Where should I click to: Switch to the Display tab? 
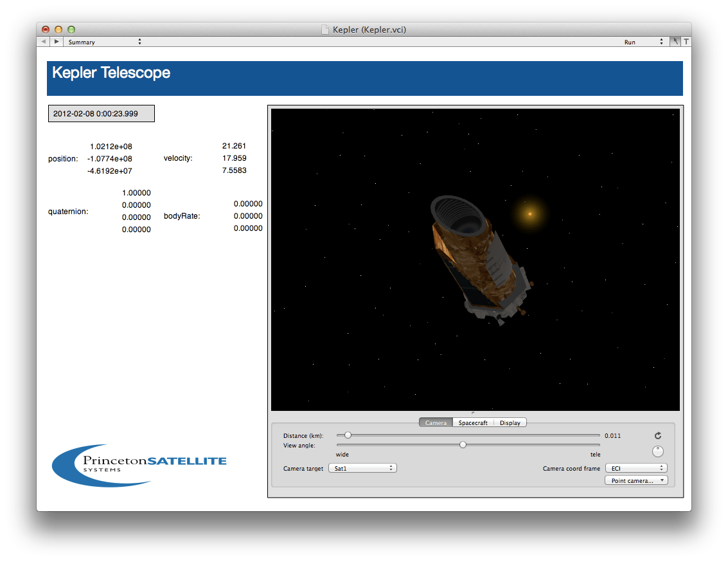[510, 422]
